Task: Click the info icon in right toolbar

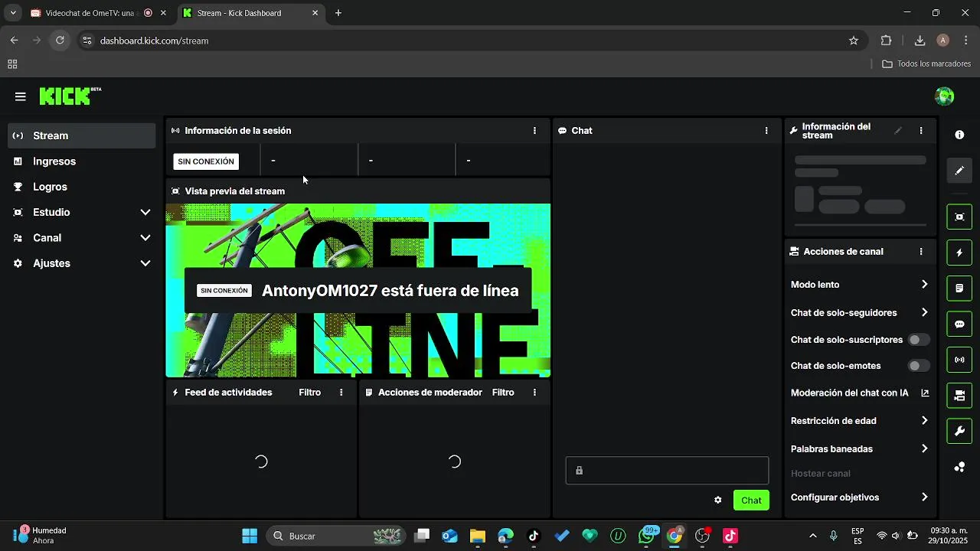Action: 959,135
